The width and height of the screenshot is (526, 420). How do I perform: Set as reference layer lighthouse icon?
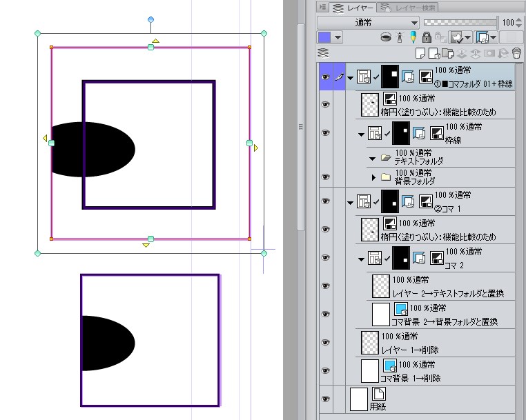click(400, 38)
